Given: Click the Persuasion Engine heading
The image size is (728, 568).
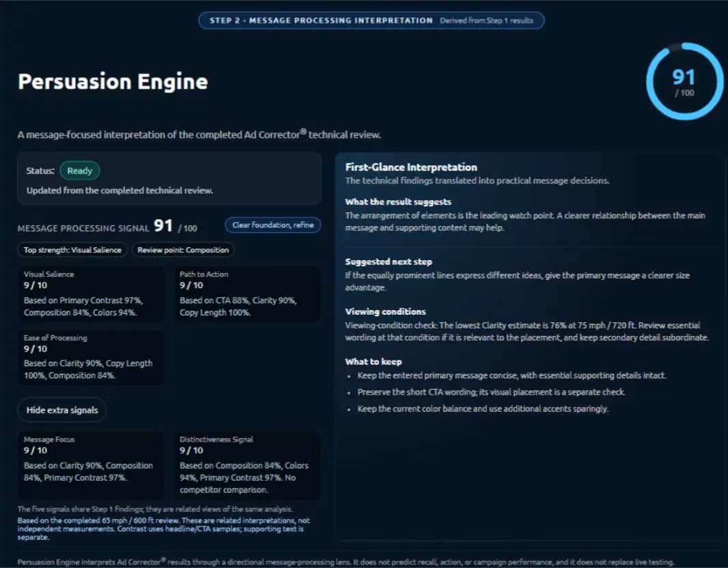Looking at the screenshot, I should click(113, 82).
